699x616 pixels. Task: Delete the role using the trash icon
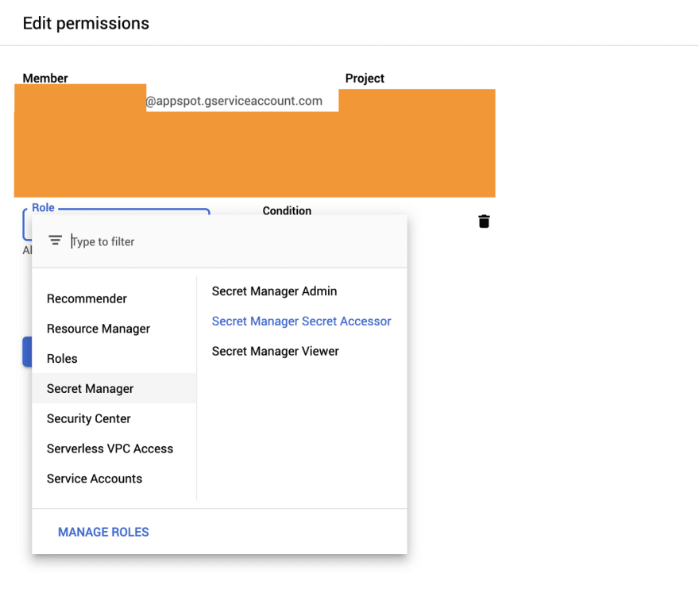click(x=484, y=221)
